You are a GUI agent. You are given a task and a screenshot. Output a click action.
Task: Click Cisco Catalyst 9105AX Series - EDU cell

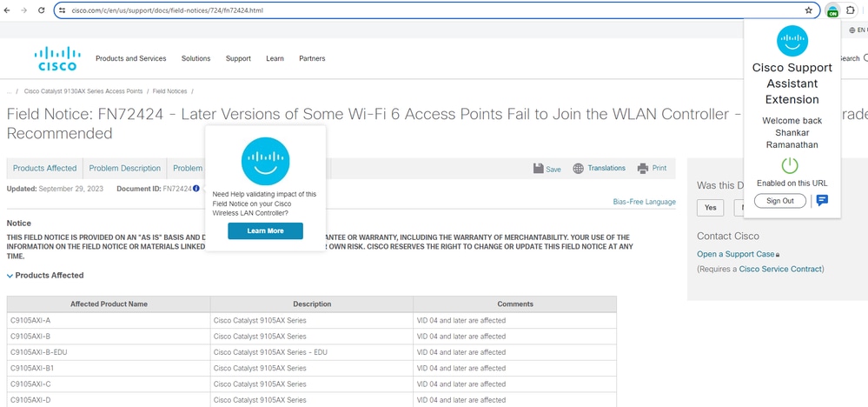click(312, 352)
